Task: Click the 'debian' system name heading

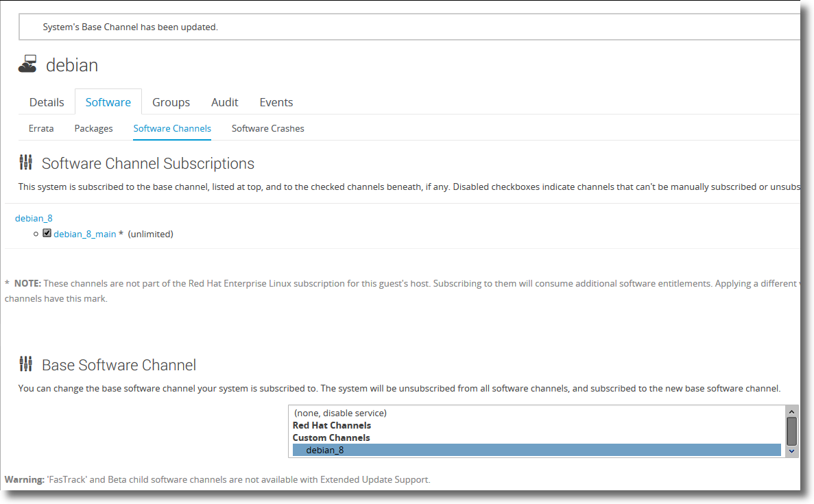Action: pyautogui.click(x=71, y=65)
